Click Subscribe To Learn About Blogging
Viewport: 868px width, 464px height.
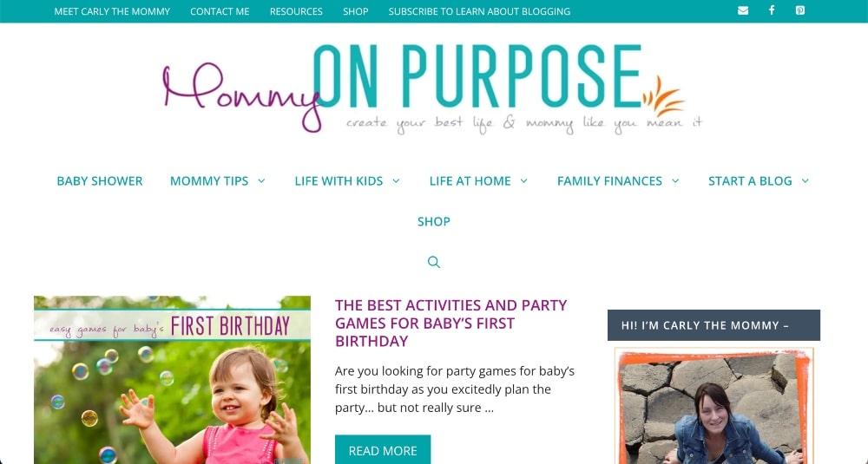[479, 11]
